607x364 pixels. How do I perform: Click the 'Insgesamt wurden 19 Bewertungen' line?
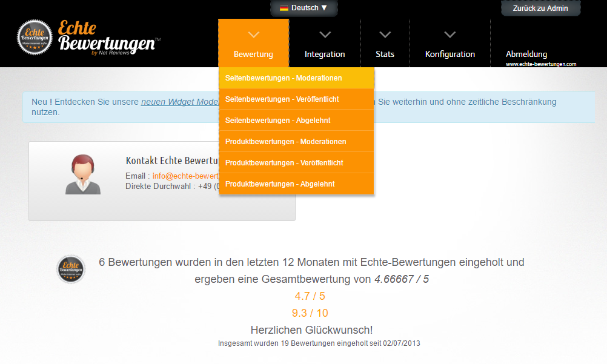tap(319, 343)
